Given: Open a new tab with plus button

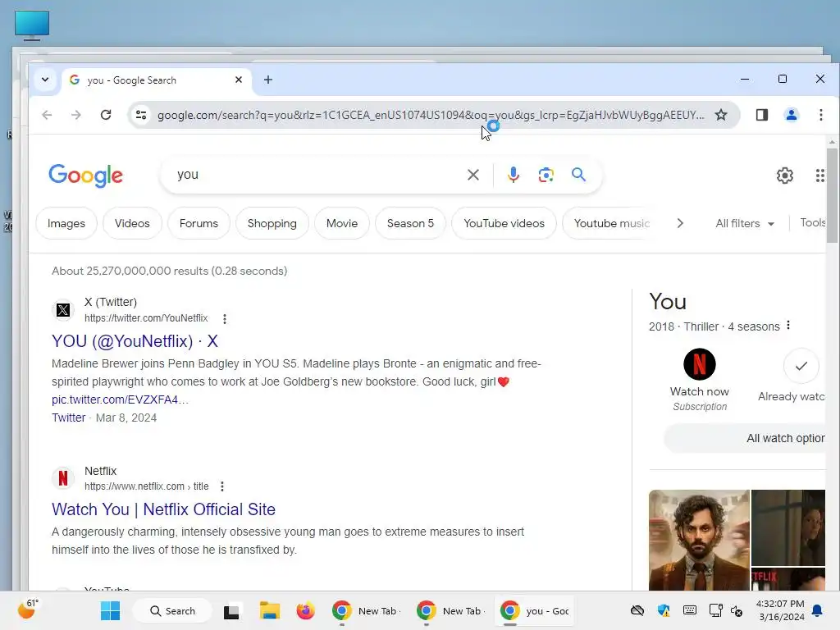Looking at the screenshot, I should click(268, 80).
